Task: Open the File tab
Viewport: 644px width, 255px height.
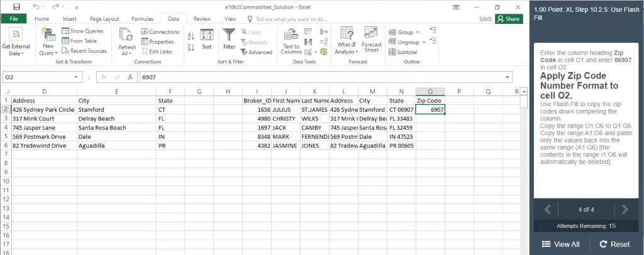Action: pos(14,19)
